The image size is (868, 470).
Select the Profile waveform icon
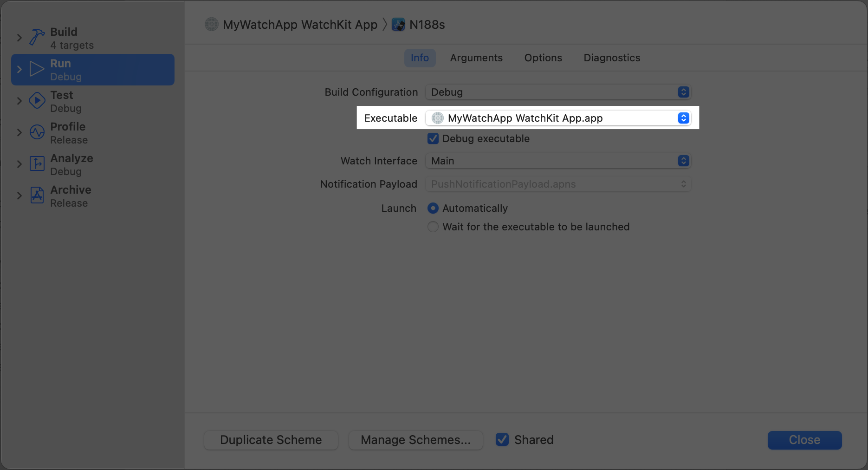[37, 132]
